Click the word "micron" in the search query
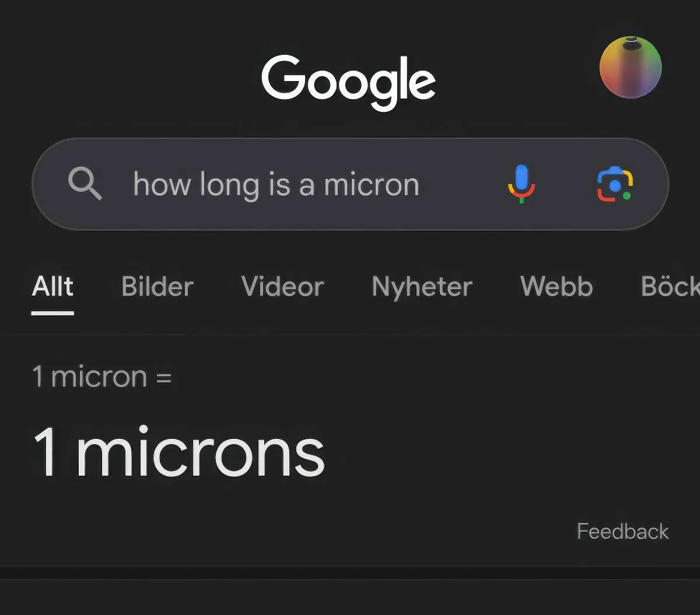The image size is (700, 615). (372, 185)
